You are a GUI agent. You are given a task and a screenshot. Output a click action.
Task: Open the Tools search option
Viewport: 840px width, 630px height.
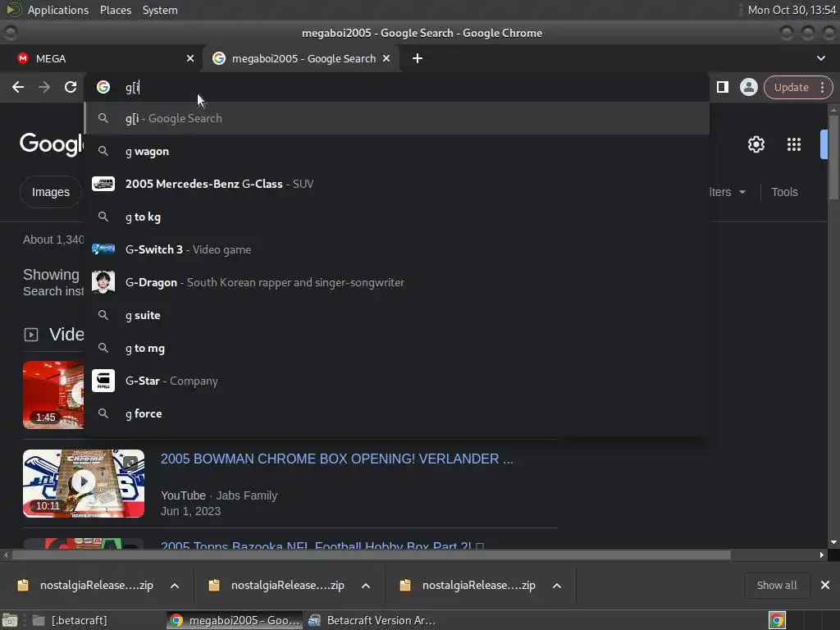[784, 192]
